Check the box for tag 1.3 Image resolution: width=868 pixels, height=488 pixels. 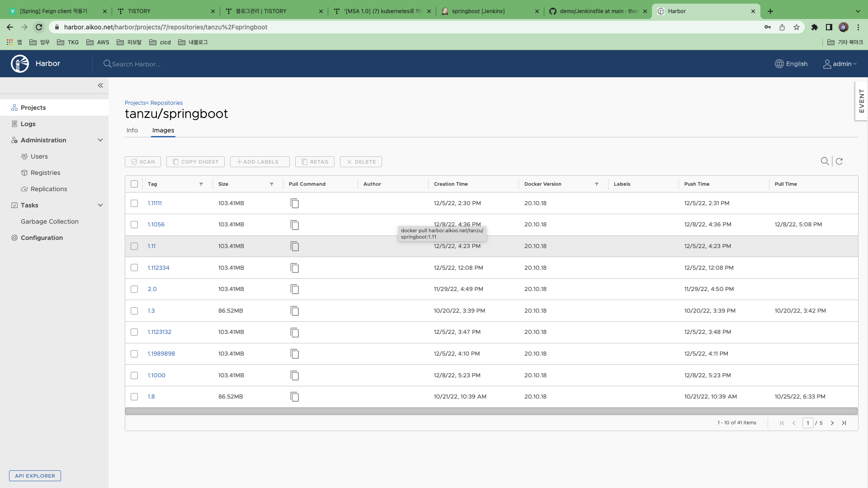click(134, 311)
